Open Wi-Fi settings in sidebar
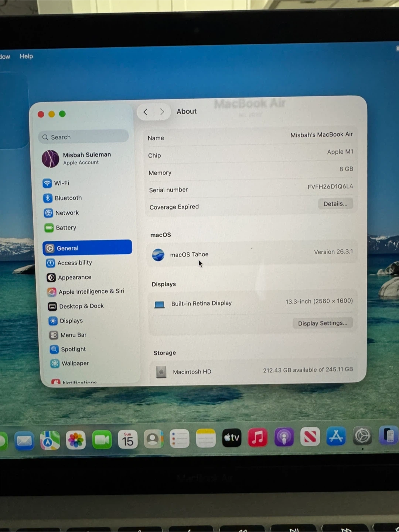Screen dimensions: 399x532 61,183
